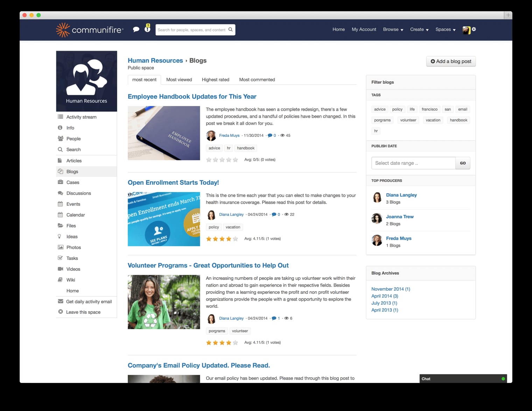Open Videos using the camera icon
The image size is (532, 411).
click(60, 269)
